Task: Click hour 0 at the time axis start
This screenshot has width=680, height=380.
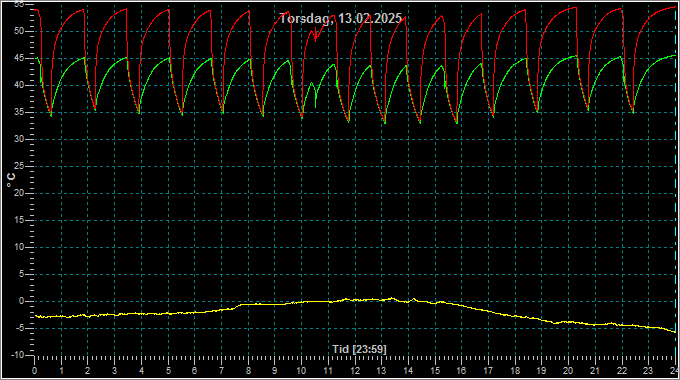Action: tap(35, 371)
